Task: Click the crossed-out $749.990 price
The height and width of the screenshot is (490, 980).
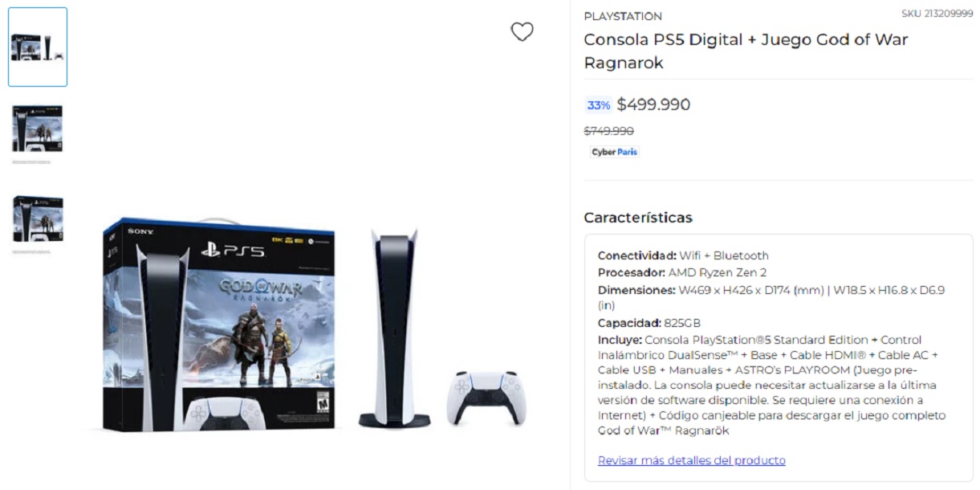Action: click(608, 131)
